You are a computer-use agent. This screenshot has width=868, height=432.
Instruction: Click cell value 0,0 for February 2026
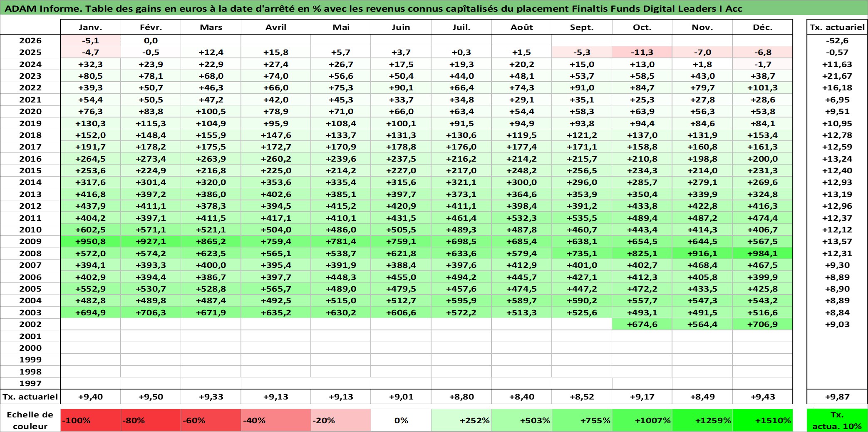pos(151,40)
